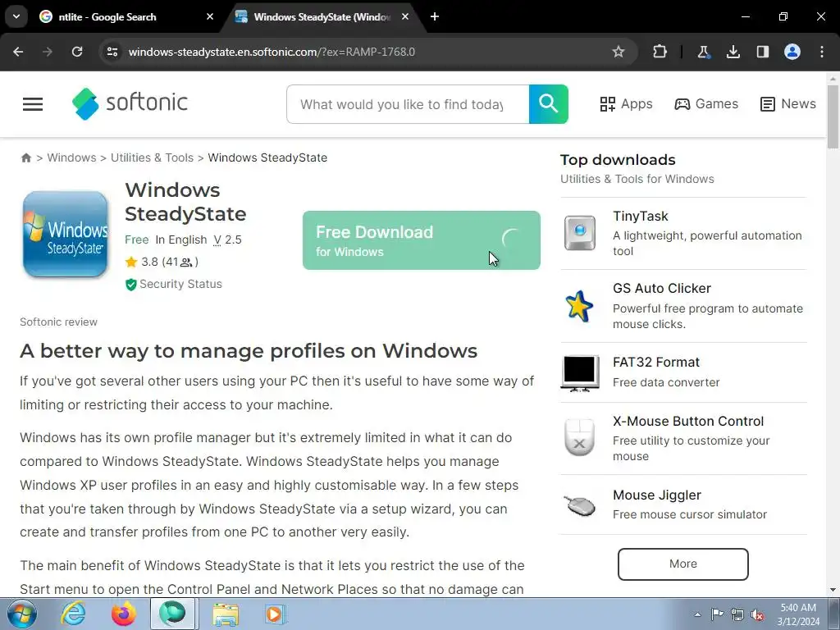Viewport: 840px width, 630px height.
Task: View site information icon in address bar
Action: (x=112, y=52)
